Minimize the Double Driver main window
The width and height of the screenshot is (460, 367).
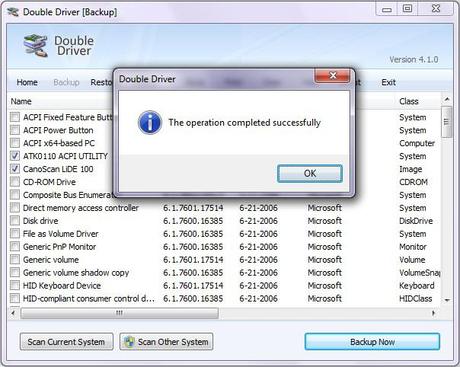tap(387, 9)
